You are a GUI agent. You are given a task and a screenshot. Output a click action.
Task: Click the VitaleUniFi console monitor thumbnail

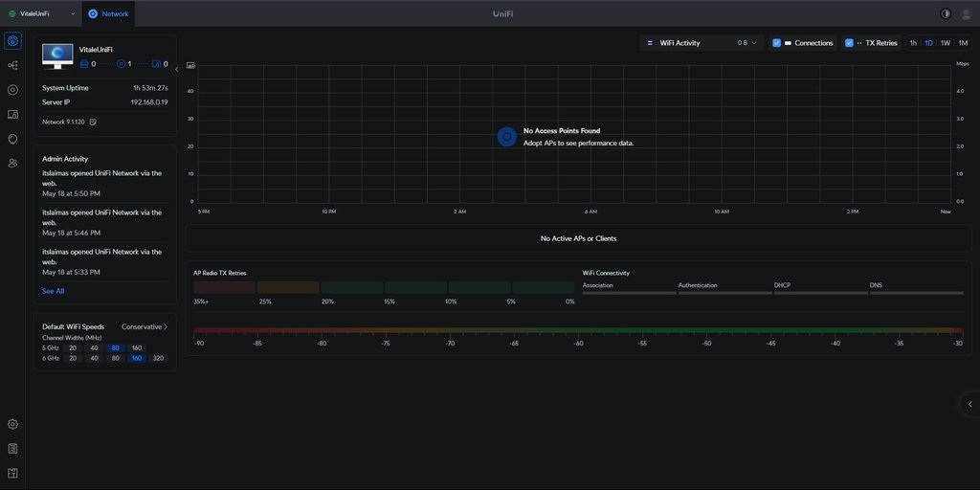point(57,56)
